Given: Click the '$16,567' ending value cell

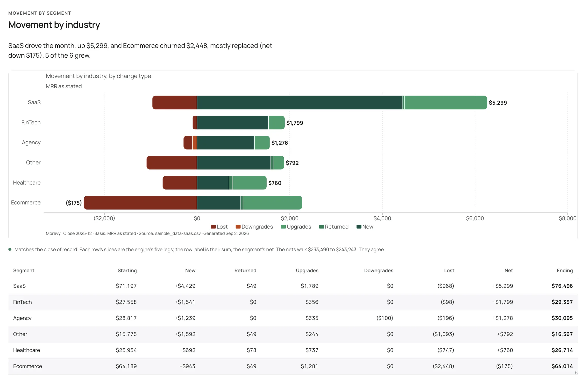Looking at the screenshot, I should click(562, 334).
